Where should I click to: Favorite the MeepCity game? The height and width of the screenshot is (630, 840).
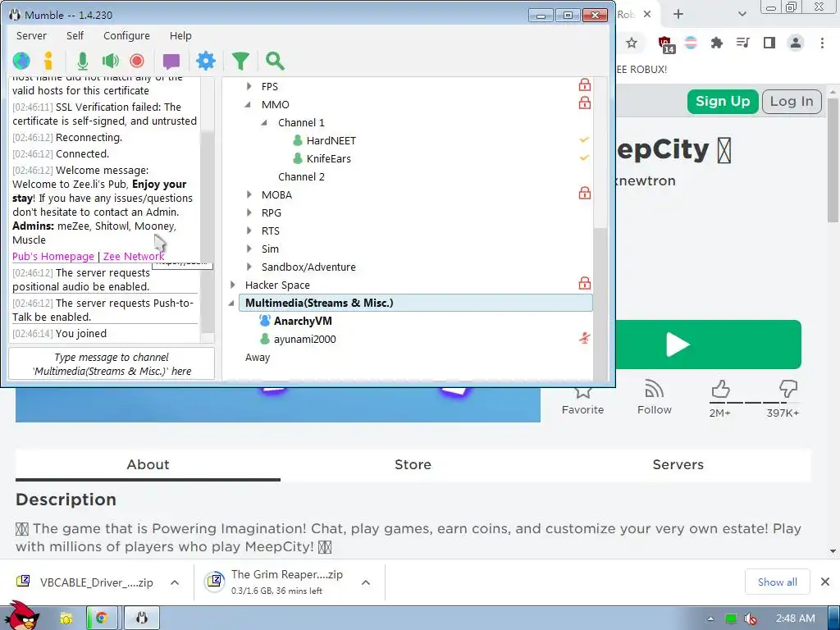pos(583,399)
